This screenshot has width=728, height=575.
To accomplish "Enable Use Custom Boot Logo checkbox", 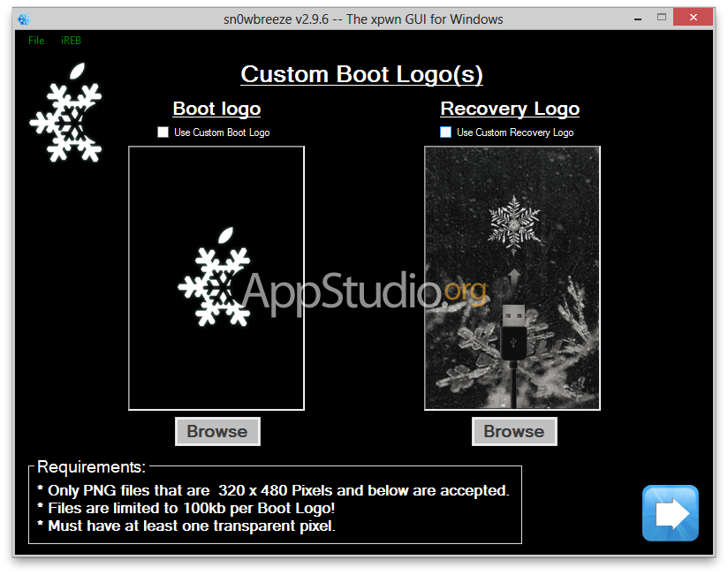I will 163,132.
